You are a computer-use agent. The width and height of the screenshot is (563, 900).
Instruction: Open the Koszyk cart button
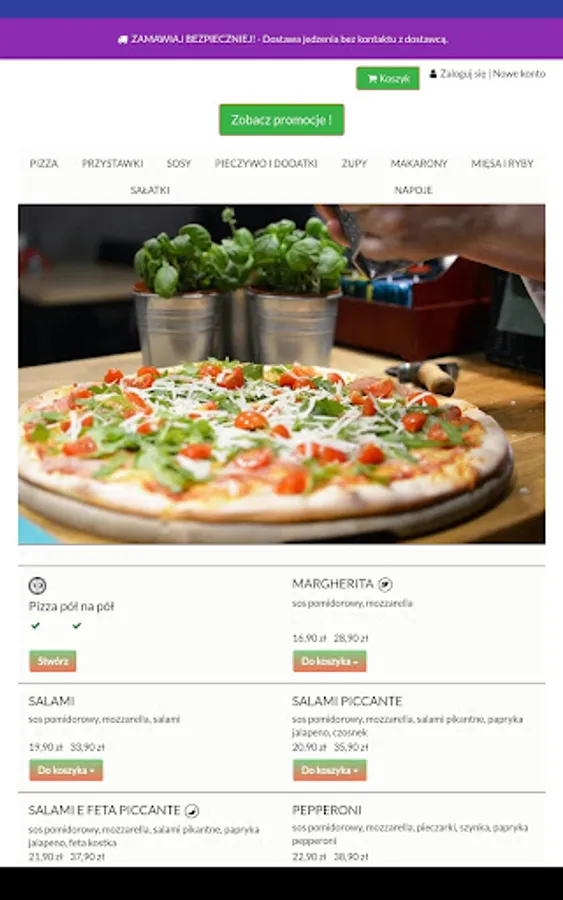pos(387,78)
